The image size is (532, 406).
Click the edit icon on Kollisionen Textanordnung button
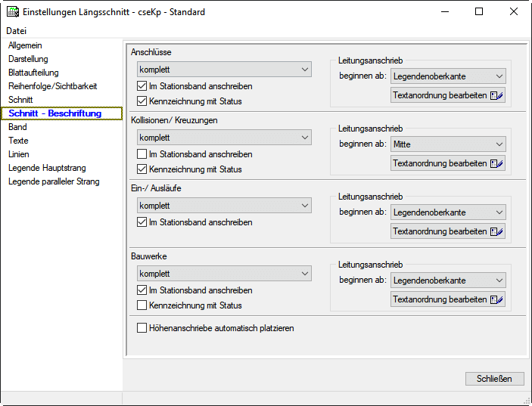[x=496, y=163]
